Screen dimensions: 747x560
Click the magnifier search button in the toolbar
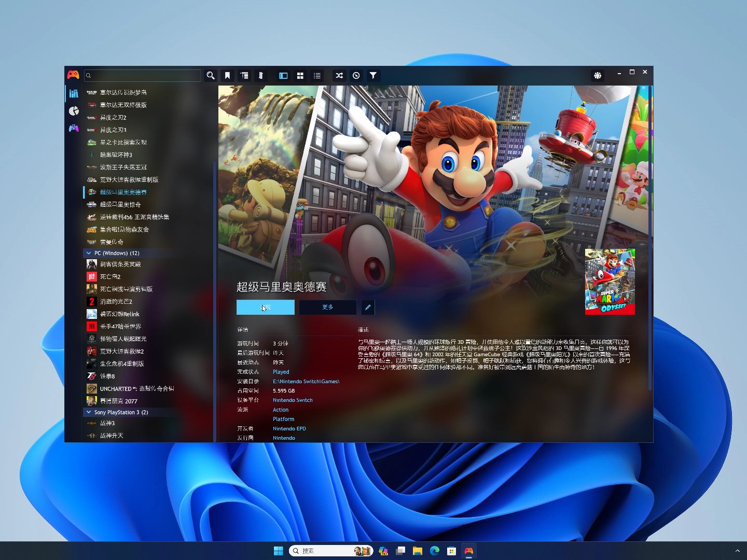(211, 76)
